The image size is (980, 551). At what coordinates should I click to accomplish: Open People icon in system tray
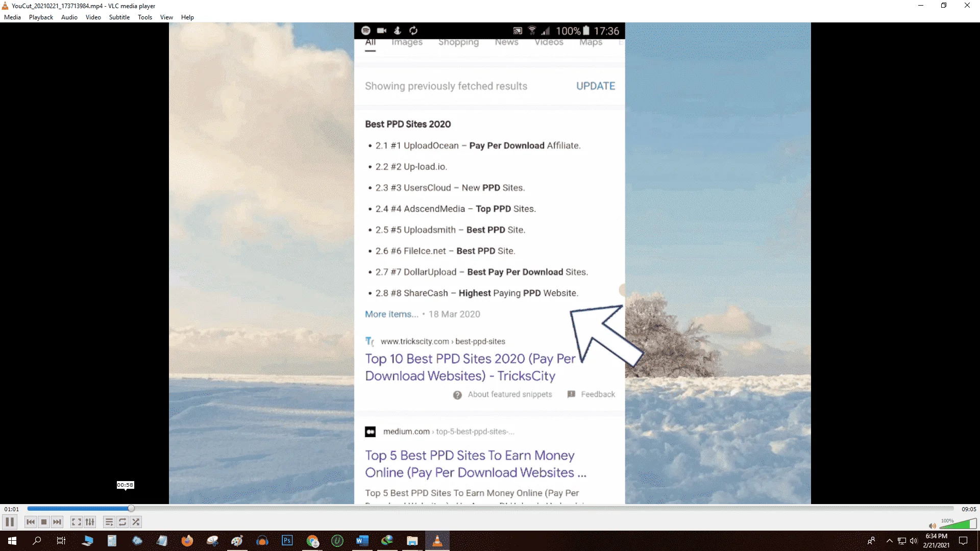(871, 541)
